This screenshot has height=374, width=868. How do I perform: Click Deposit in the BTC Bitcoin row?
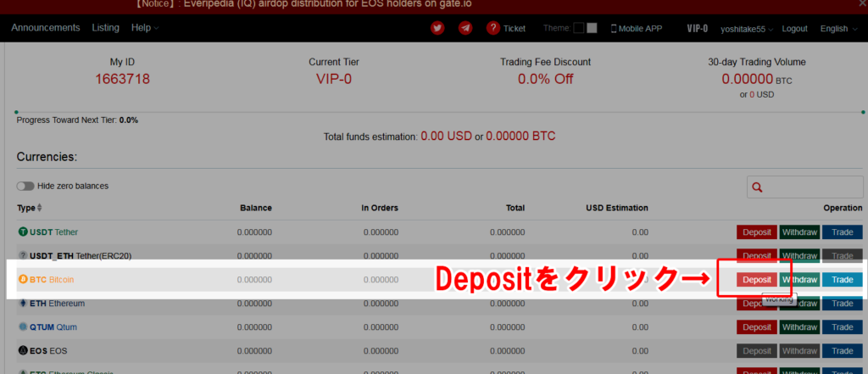point(757,280)
